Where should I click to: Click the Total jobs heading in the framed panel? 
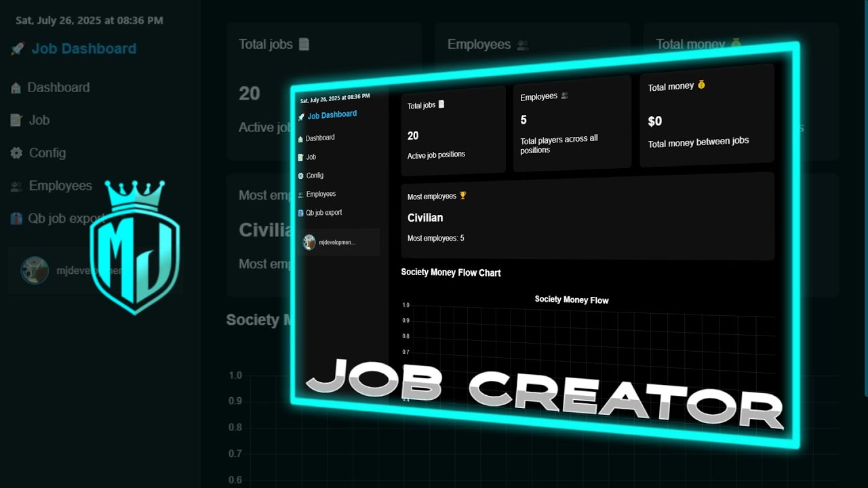(x=421, y=106)
